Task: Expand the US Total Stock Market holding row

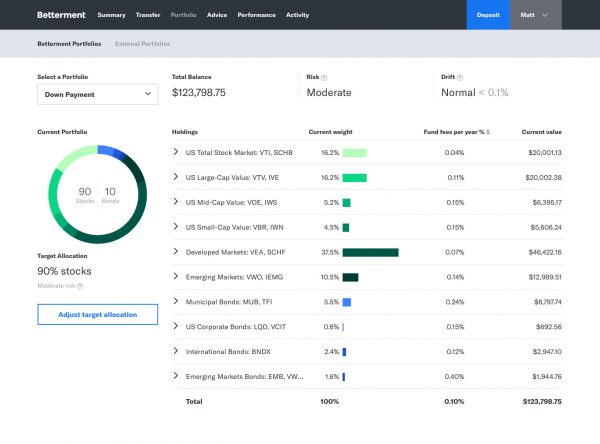Action: [176, 153]
